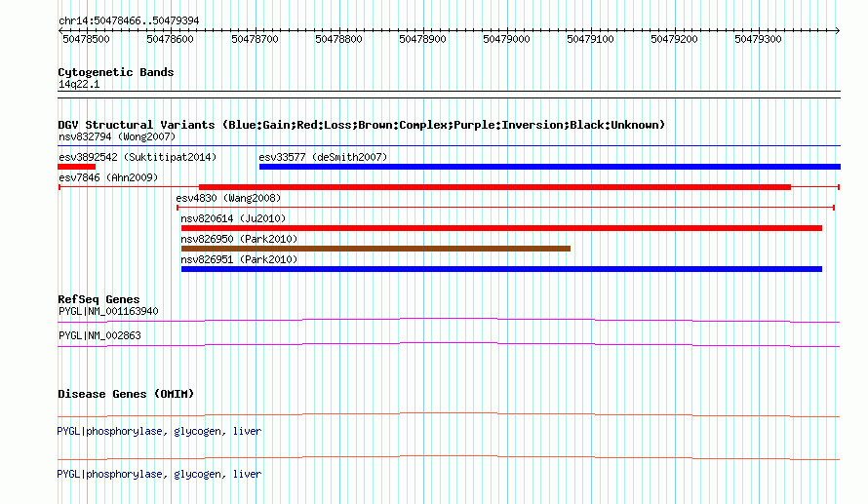
Task: Click the DGV Structural Variants track heading
Action: click(362, 125)
